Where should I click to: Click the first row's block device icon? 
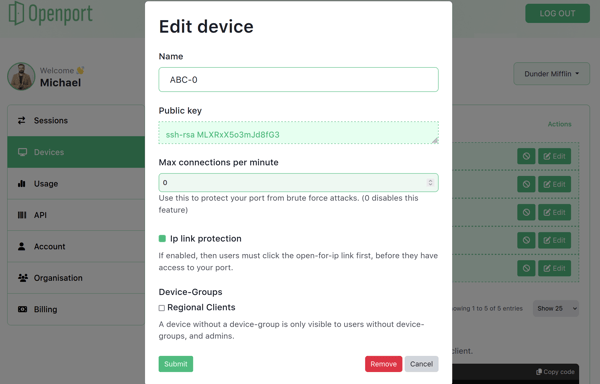[x=526, y=156]
